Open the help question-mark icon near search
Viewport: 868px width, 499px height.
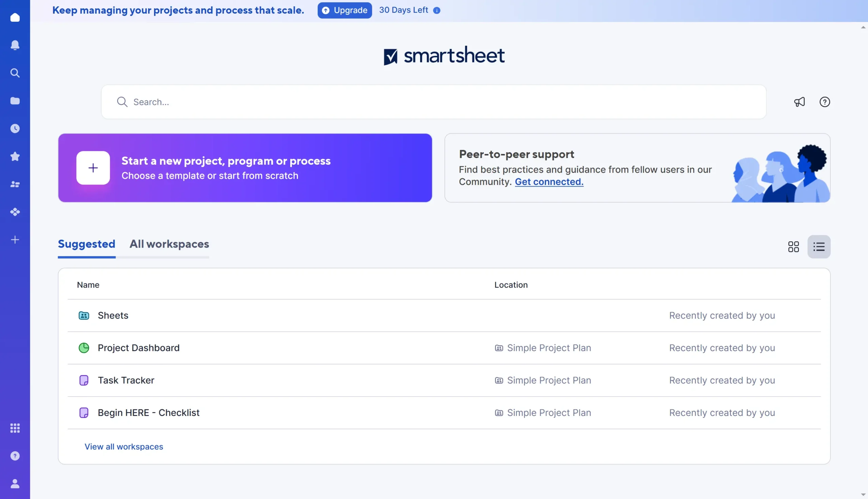pyautogui.click(x=825, y=102)
